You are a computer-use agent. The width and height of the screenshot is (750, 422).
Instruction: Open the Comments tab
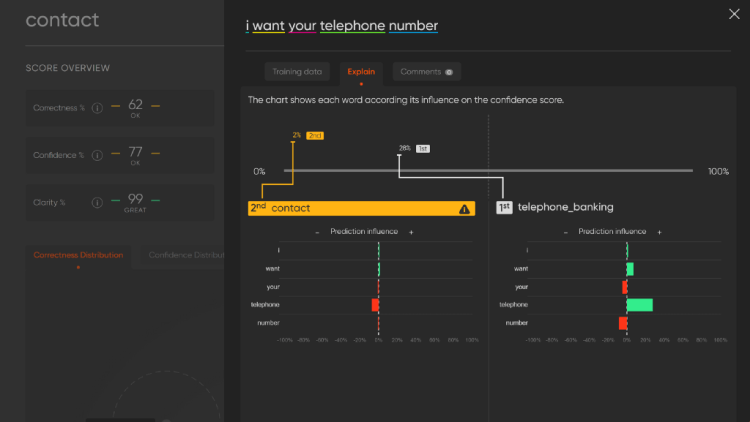426,72
